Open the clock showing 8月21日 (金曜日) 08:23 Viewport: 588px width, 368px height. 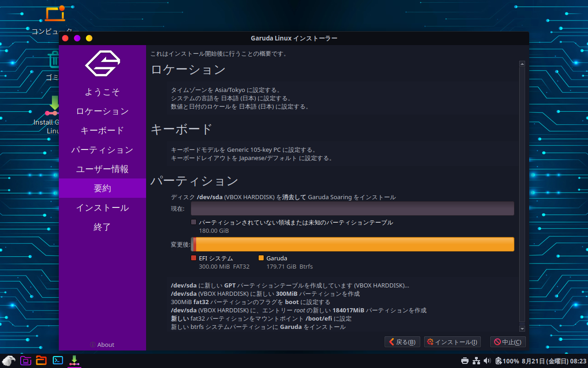[x=554, y=361]
